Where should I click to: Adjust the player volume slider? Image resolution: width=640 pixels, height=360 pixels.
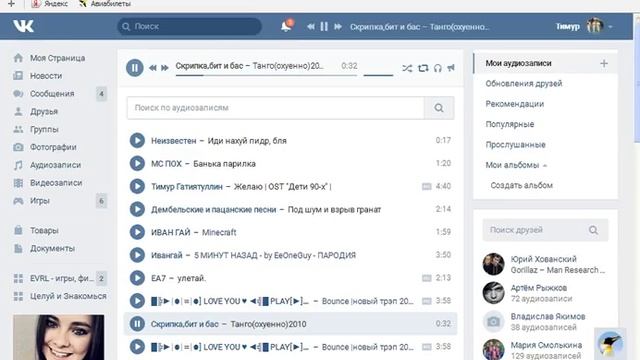click(x=378, y=75)
